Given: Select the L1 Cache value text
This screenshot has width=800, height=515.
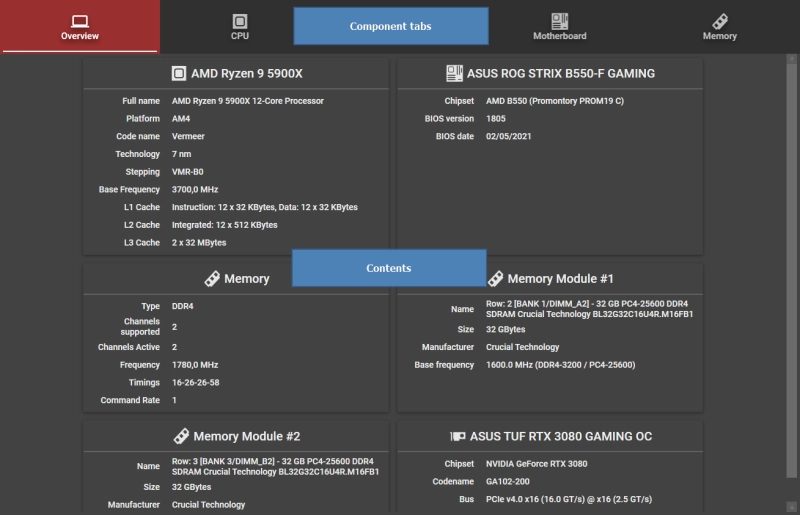Looking at the screenshot, I should pos(264,207).
